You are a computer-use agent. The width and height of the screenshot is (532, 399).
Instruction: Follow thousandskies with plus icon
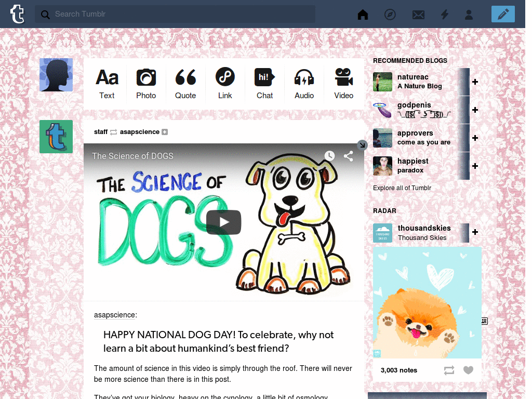[x=475, y=232]
